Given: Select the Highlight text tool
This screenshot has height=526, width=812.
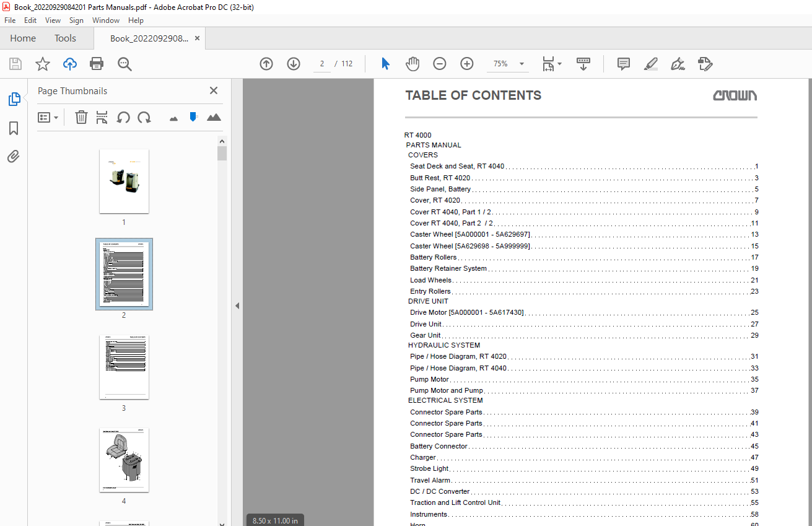Looking at the screenshot, I should (650, 64).
